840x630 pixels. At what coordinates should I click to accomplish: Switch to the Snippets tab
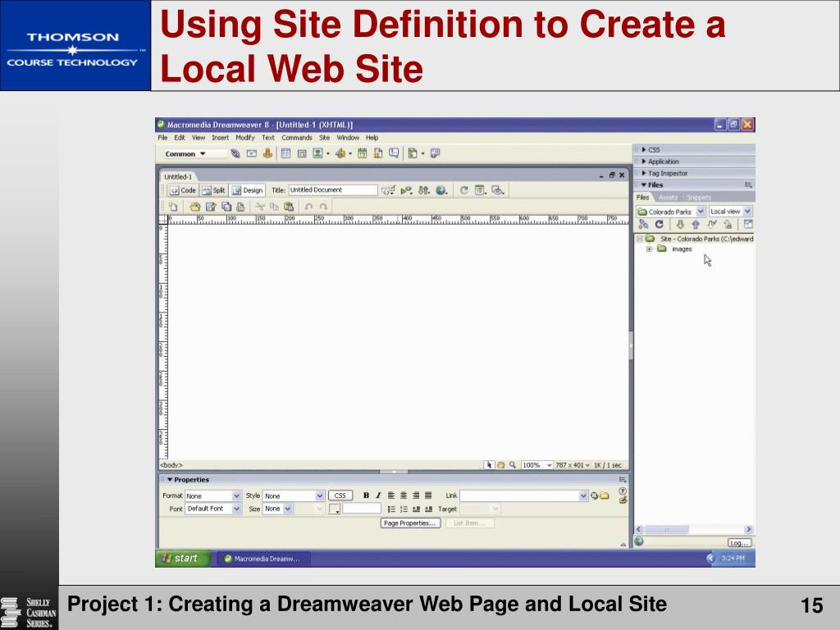point(699,198)
